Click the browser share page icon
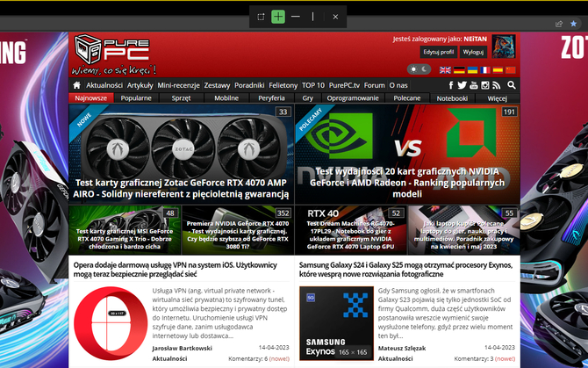Image resolution: width=588 pixels, height=368 pixels. 559,24
